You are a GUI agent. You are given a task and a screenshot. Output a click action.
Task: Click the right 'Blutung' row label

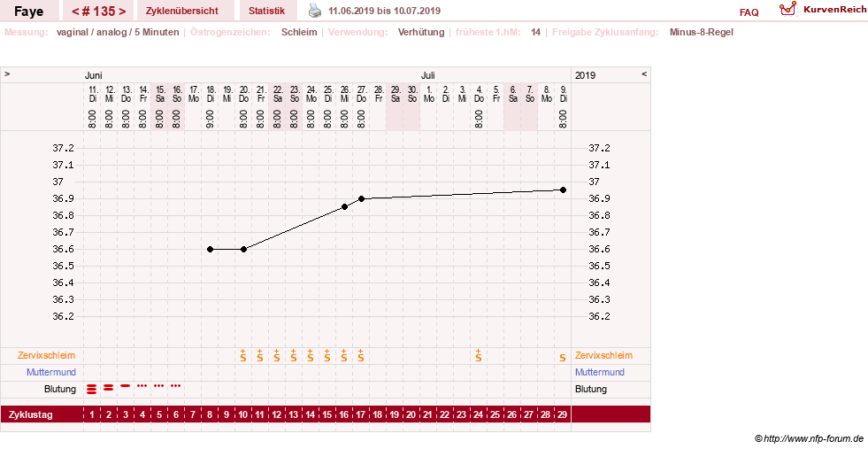[x=591, y=389]
